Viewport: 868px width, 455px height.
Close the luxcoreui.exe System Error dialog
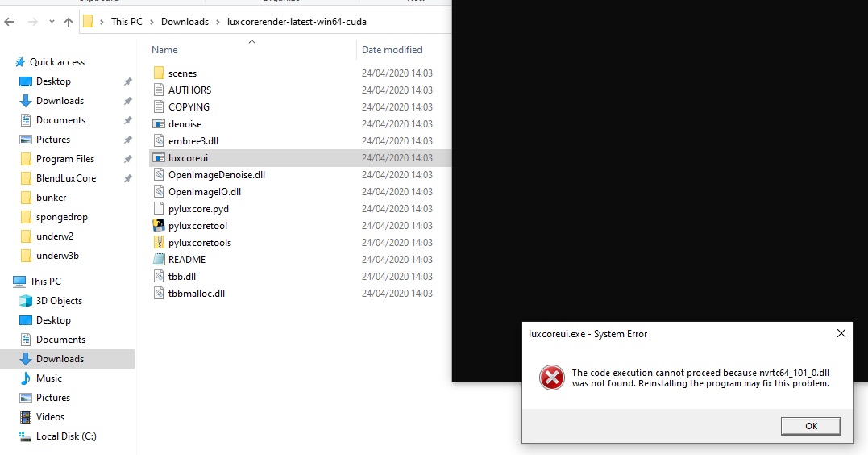click(x=841, y=333)
